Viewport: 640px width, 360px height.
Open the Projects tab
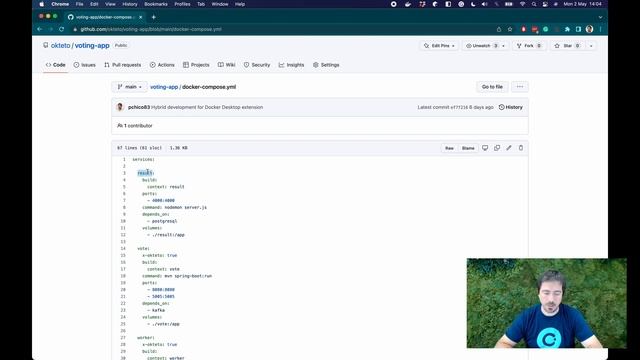click(196, 65)
